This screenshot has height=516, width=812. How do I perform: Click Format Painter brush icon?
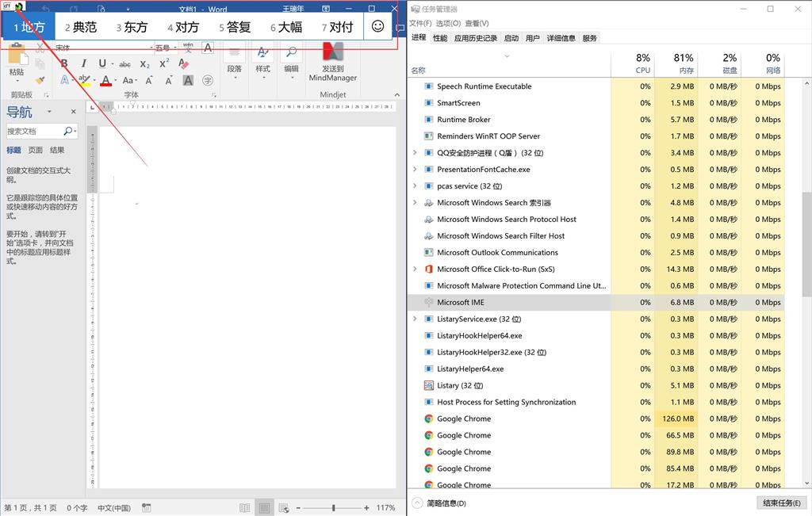coord(40,80)
